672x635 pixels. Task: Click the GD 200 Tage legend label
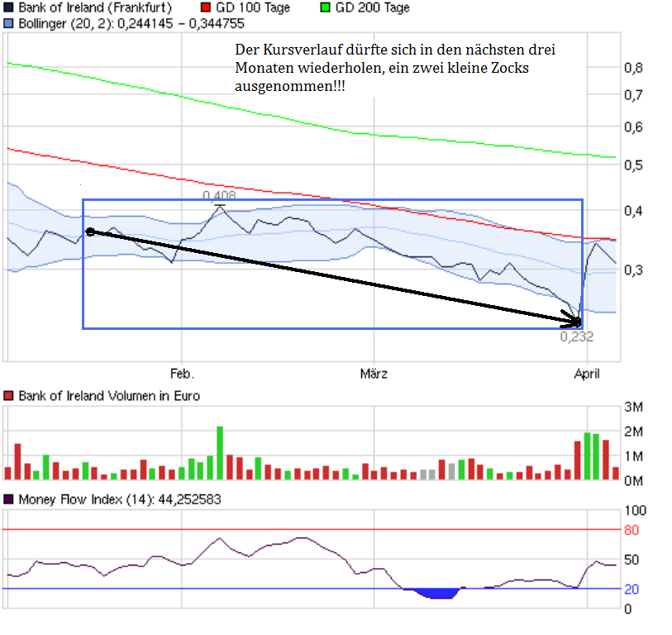pyautogui.click(x=373, y=7)
